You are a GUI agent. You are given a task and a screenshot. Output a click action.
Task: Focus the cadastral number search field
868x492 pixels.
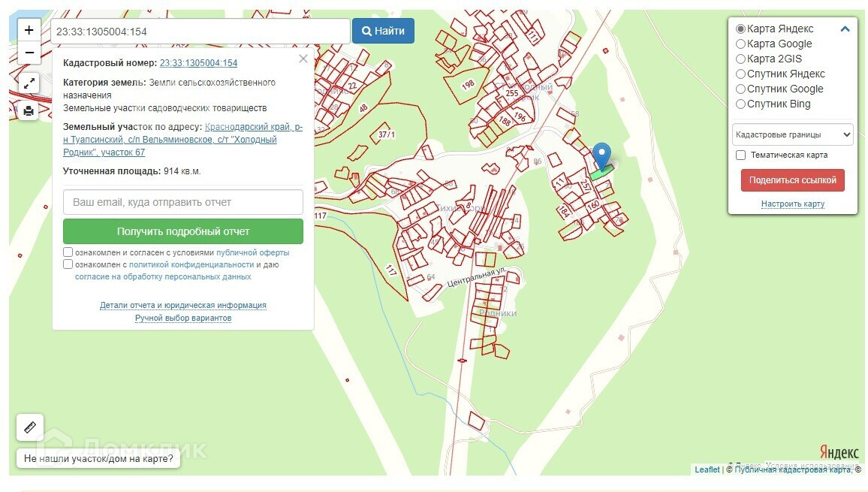[200, 32]
